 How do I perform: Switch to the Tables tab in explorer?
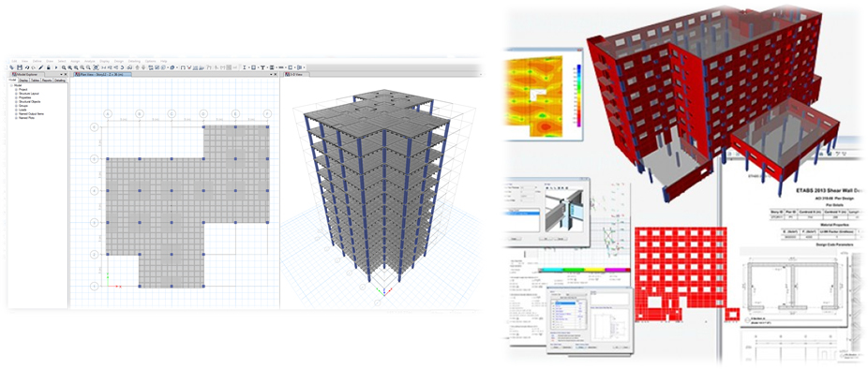click(36, 81)
